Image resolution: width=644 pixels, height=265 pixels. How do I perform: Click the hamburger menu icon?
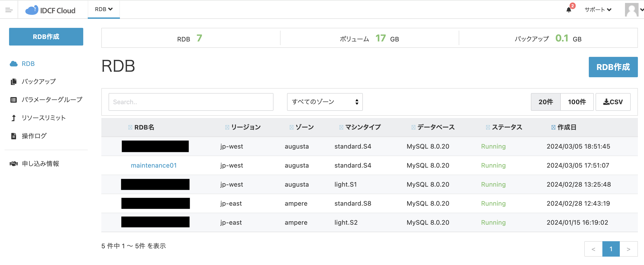tap(9, 10)
